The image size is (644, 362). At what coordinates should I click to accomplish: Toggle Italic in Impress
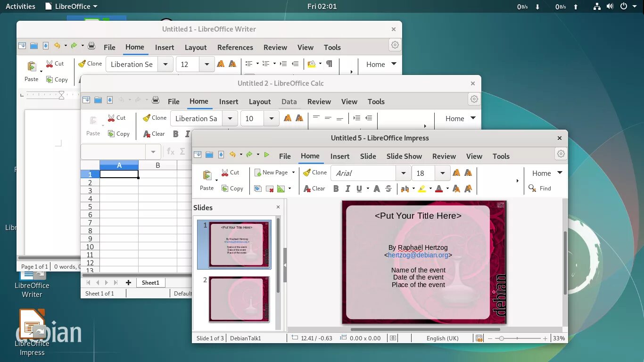347,189
